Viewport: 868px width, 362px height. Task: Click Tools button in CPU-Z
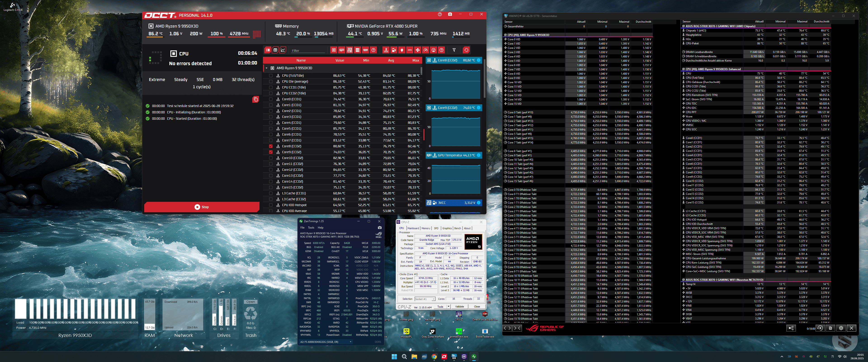(x=440, y=307)
